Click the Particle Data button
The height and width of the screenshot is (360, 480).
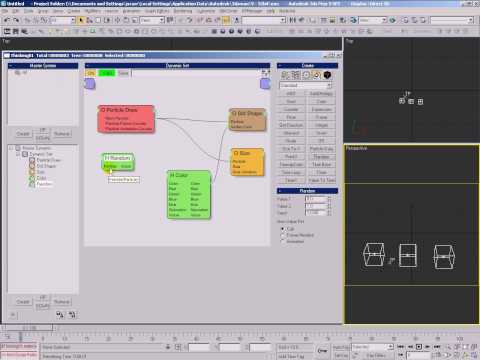(321, 149)
